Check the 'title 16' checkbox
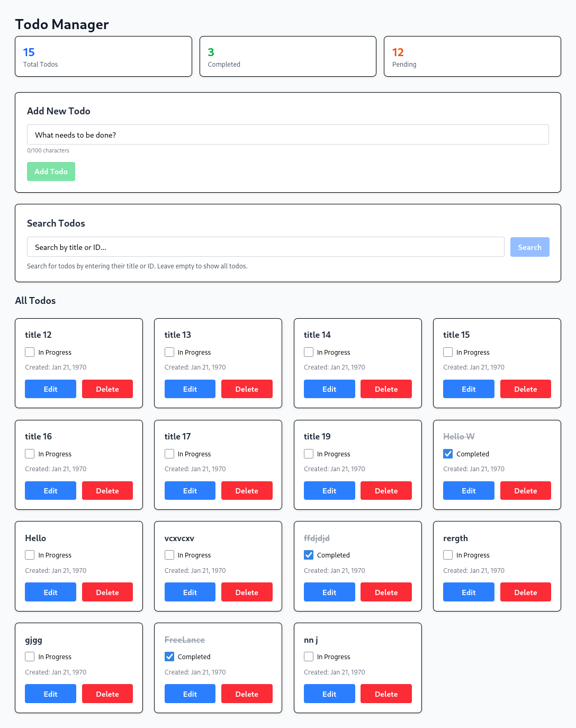 tap(30, 454)
